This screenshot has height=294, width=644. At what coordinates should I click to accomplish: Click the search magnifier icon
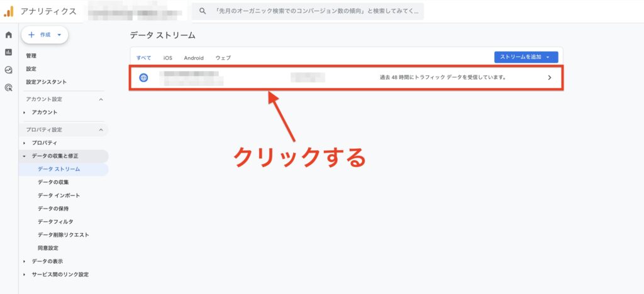click(x=203, y=11)
